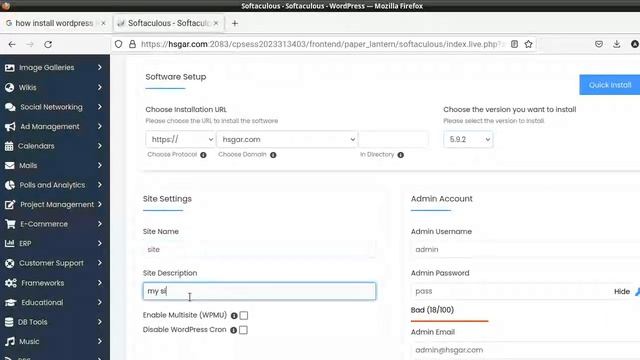The height and width of the screenshot is (360, 640).
Task: Click the E-Commerce cart icon
Action: pyautogui.click(x=10, y=224)
